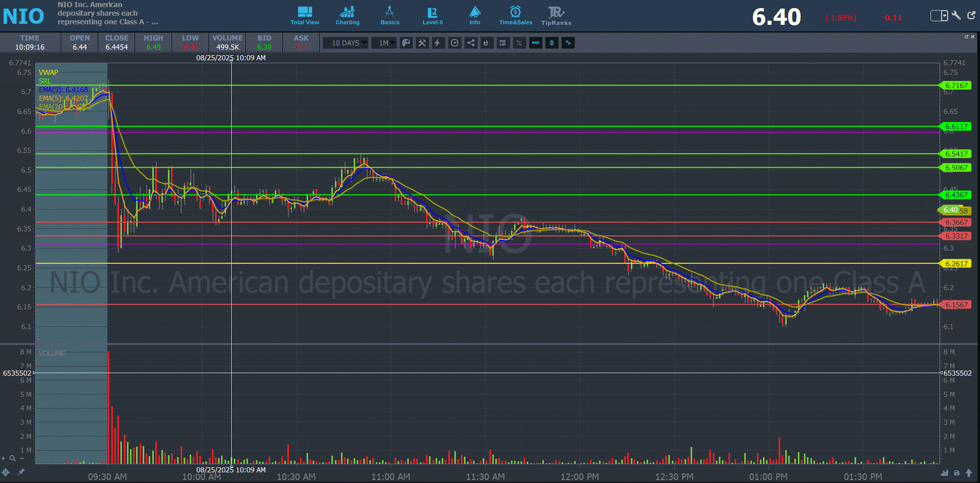Click the magnifier zoom icon at volume axis
This screenshot has height=483, width=980.
pos(13,458)
